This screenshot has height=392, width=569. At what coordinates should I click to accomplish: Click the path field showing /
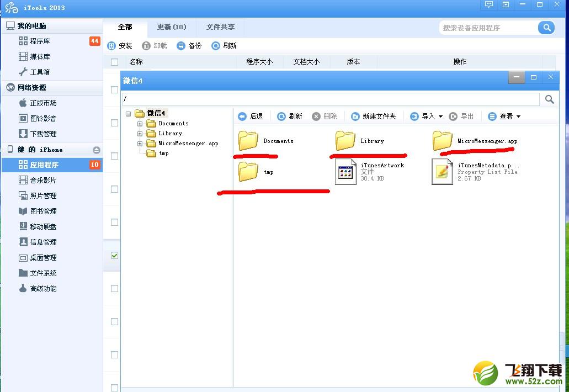tap(331, 99)
